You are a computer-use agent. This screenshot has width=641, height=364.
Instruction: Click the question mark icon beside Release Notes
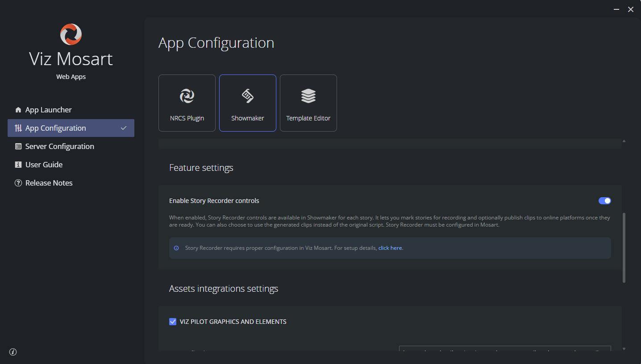(x=18, y=183)
